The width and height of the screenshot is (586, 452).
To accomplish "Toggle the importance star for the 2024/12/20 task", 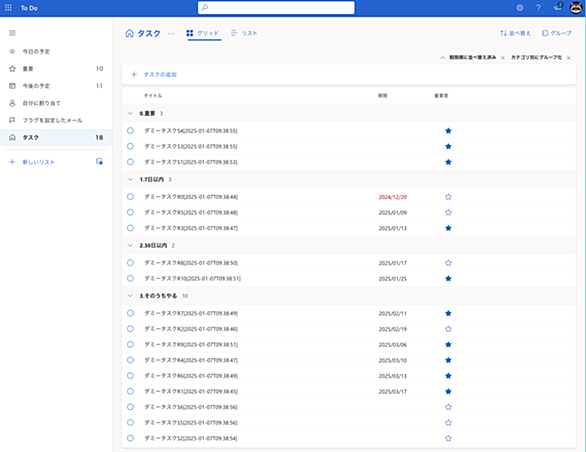I will pos(448,197).
